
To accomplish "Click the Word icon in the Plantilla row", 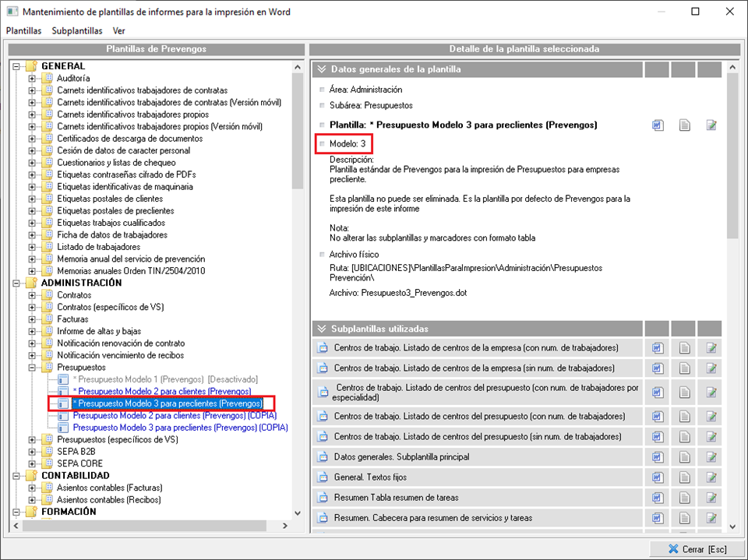I will pos(658,125).
